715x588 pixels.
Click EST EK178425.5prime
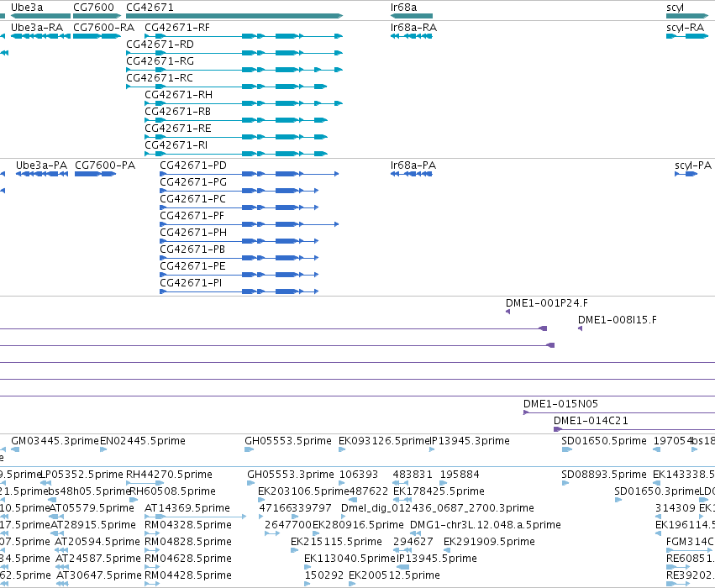coord(439,491)
